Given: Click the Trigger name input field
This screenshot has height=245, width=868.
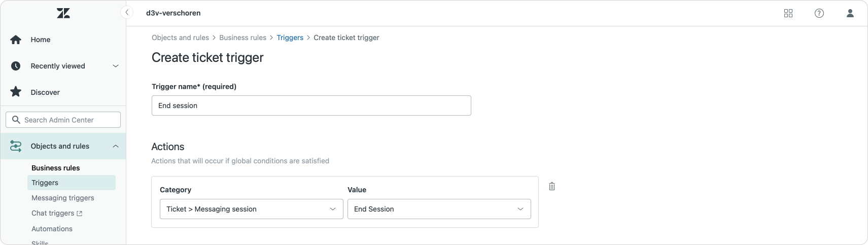Looking at the screenshot, I should pyautogui.click(x=311, y=106).
